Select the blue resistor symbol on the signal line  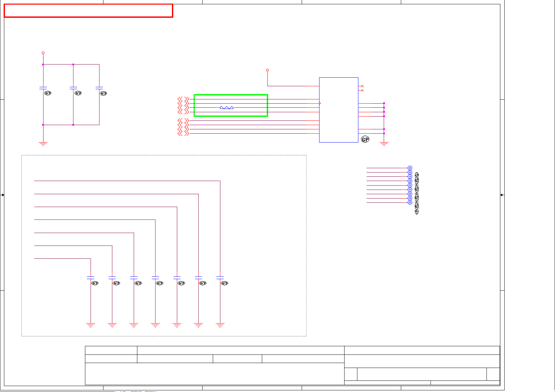click(227, 108)
